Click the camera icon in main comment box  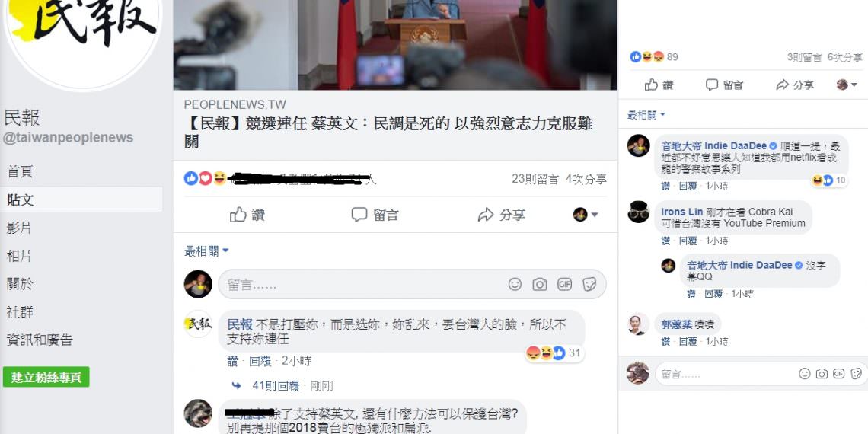[540, 285]
